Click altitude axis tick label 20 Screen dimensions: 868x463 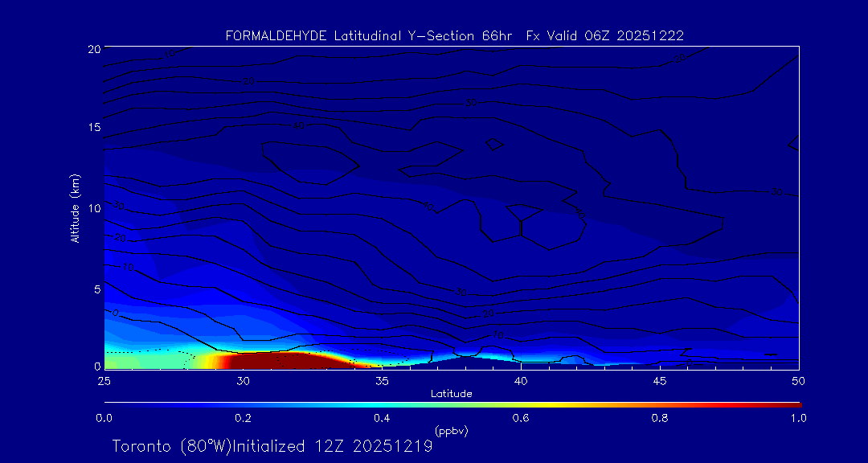click(x=93, y=49)
